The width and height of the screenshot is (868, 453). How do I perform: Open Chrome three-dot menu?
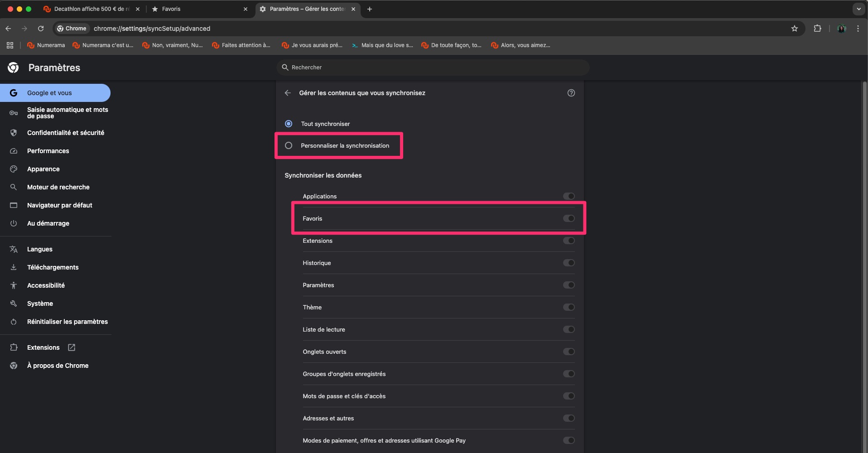[x=858, y=29]
